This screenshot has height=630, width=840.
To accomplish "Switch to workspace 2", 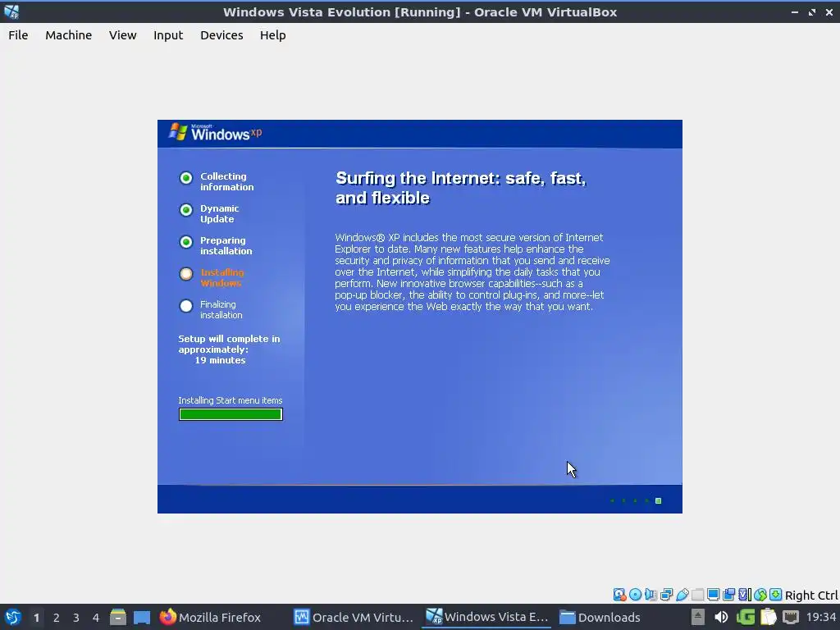I will pos(57,618).
